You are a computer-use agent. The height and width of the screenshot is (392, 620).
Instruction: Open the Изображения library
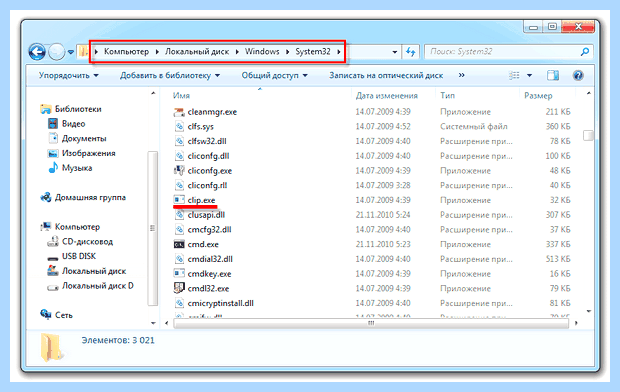click(89, 153)
